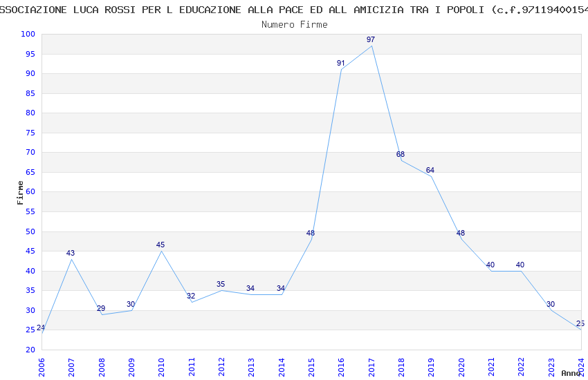Select the data label "68" for 2018
The image size is (588, 380).
point(400,154)
